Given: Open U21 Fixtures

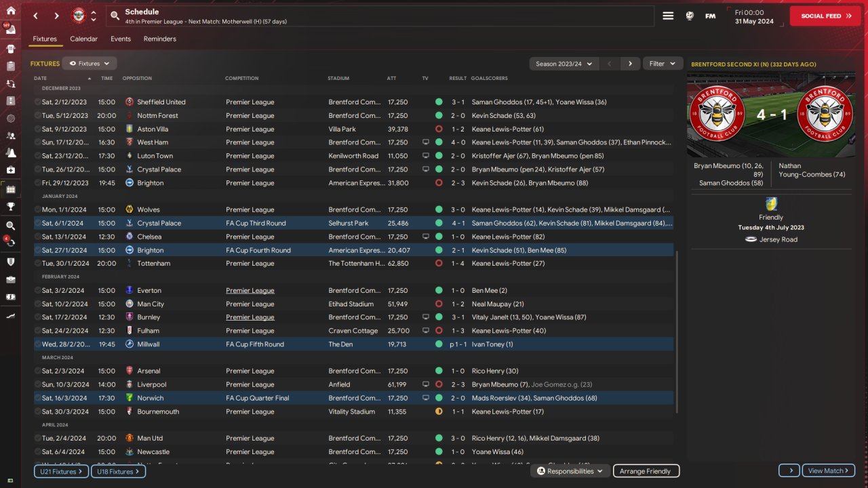Looking at the screenshot, I should 61,471.
